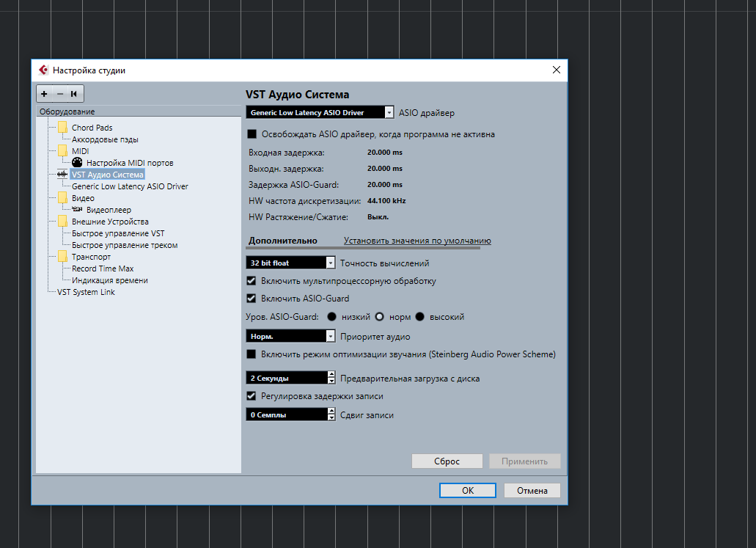Select Быстрое управление треком tree item
The width and height of the screenshot is (756, 548).
(x=125, y=245)
